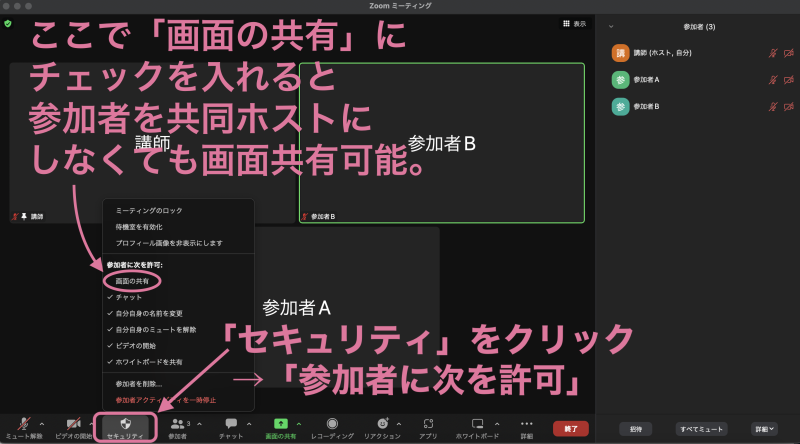This screenshot has height=444, width=800.
Task: Click 講師 (ホスト, 自分) name in list
Action: 662,53
